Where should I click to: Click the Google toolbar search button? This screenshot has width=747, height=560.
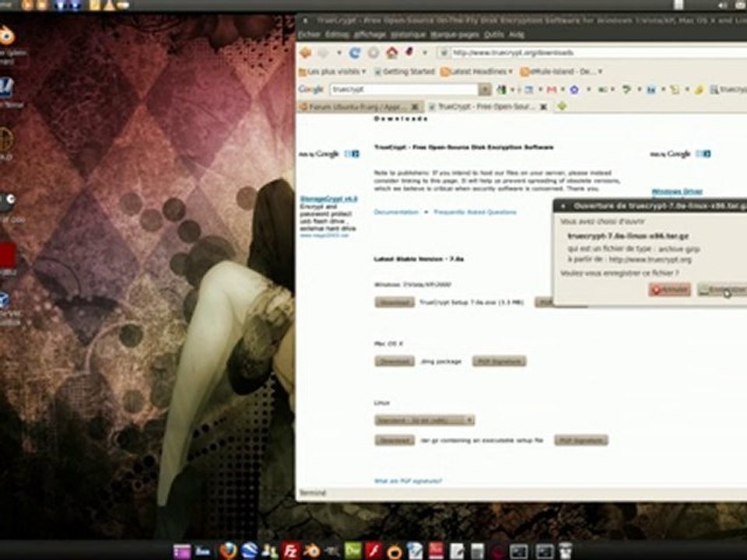coord(485,89)
